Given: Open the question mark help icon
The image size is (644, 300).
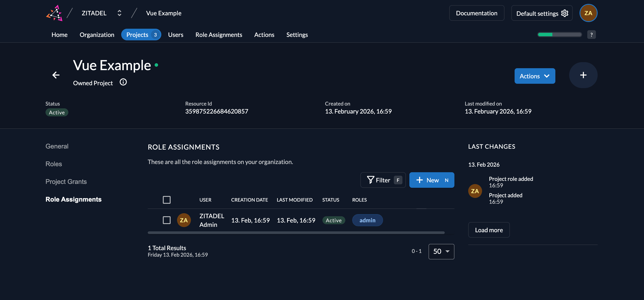Looking at the screenshot, I should [x=591, y=35].
